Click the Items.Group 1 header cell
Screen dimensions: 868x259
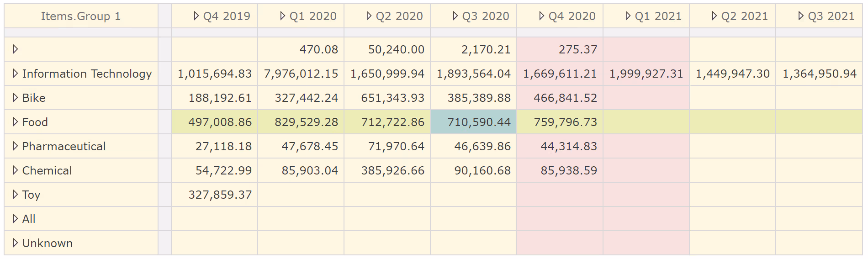click(x=81, y=16)
